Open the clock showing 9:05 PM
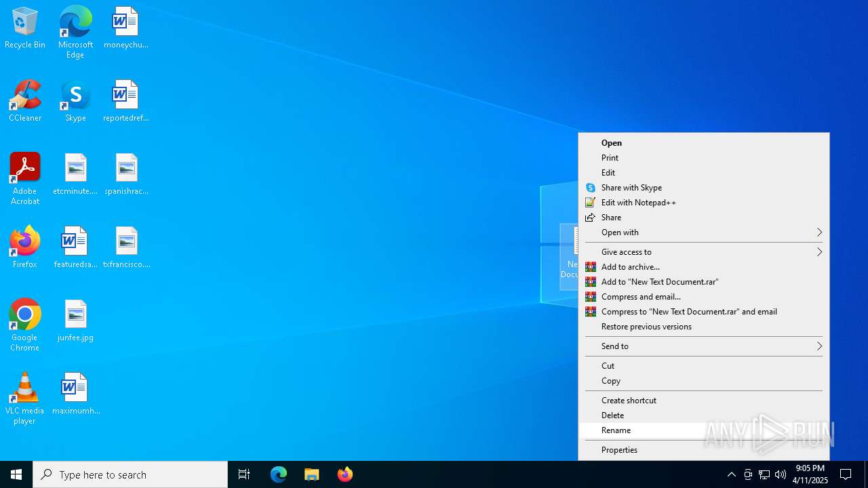 click(810, 474)
